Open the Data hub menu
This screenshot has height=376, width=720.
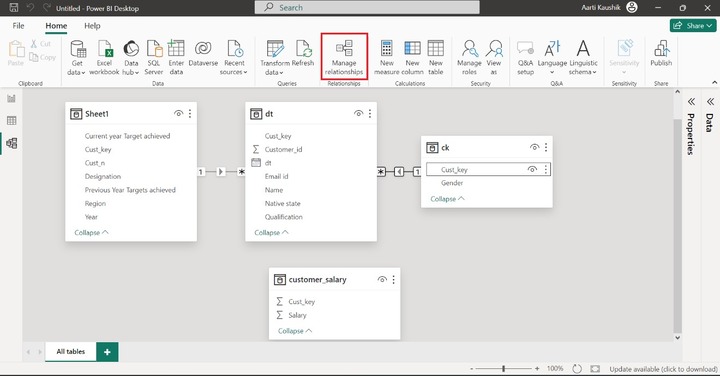point(131,58)
